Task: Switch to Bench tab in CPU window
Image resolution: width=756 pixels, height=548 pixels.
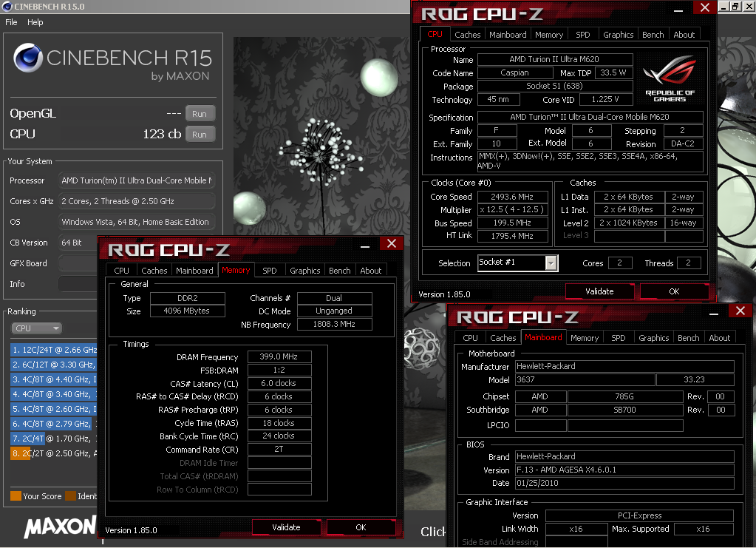Action: (x=653, y=35)
